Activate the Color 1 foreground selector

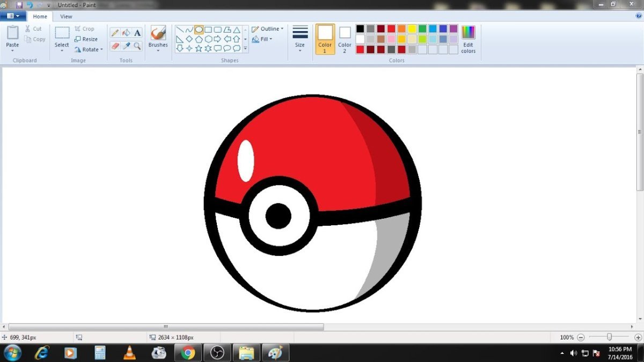325,39
